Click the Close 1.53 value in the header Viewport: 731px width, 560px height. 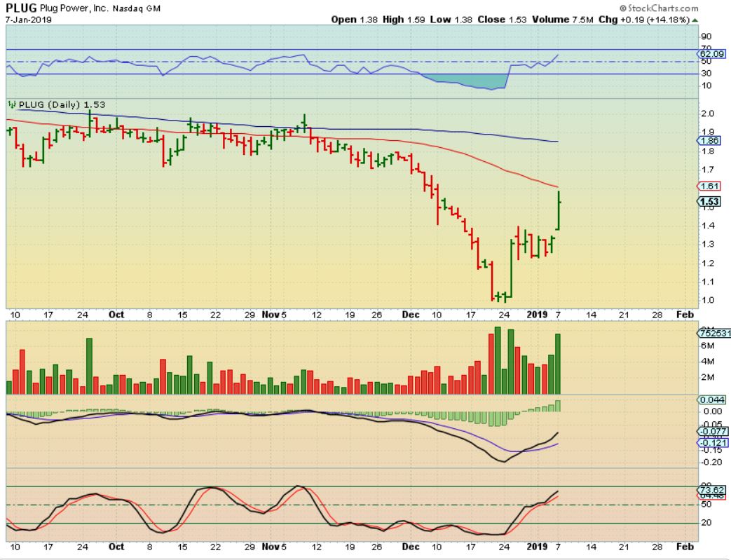[x=502, y=20]
